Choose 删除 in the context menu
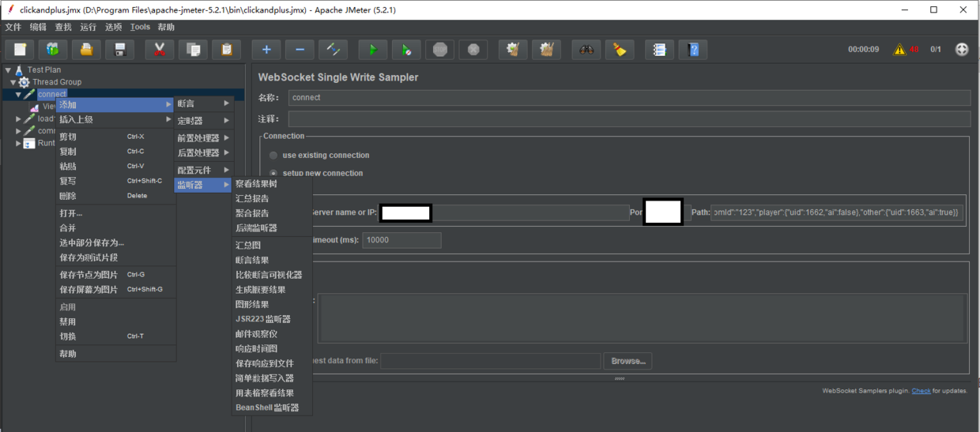 coord(115,196)
